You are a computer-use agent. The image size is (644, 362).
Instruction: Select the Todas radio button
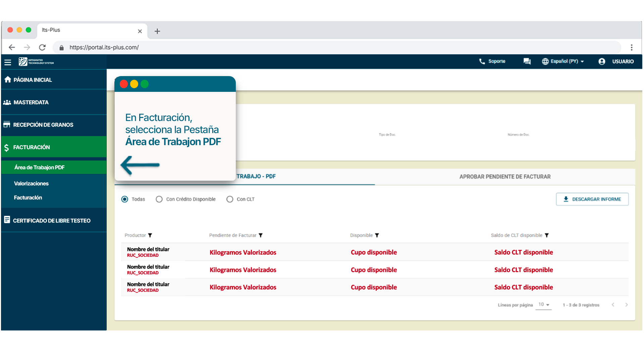(x=125, y=199)
